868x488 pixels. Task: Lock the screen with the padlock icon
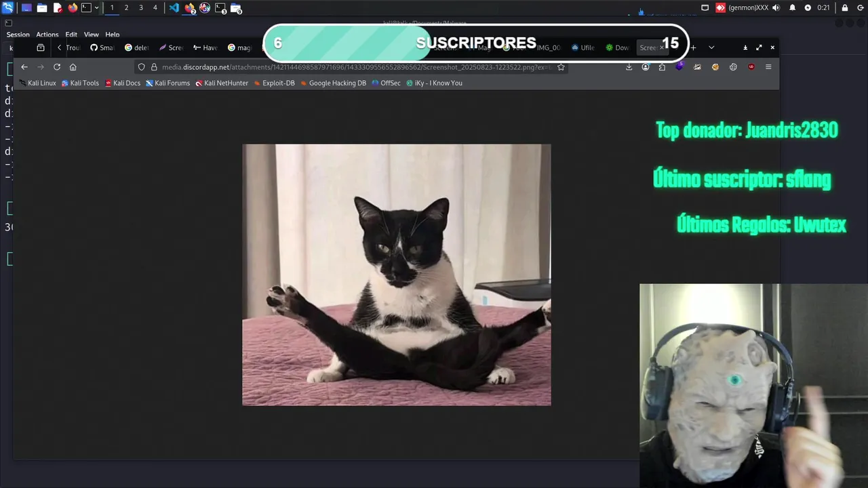click(x=844, y=8)
